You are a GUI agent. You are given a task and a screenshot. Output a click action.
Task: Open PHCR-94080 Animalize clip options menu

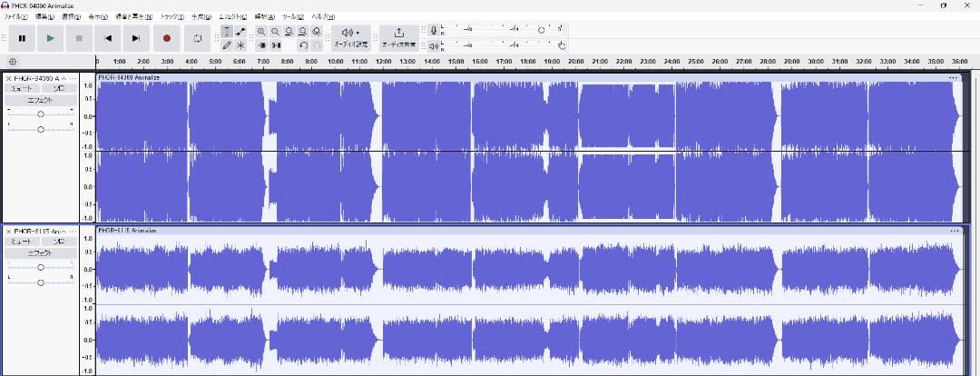[953, 77]
